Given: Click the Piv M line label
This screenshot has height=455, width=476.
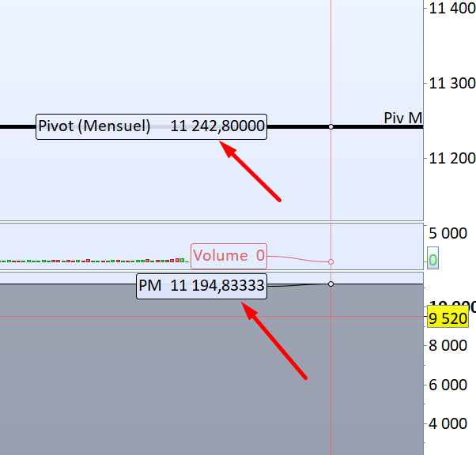Looking at the screenshot, I should point(403,118).
